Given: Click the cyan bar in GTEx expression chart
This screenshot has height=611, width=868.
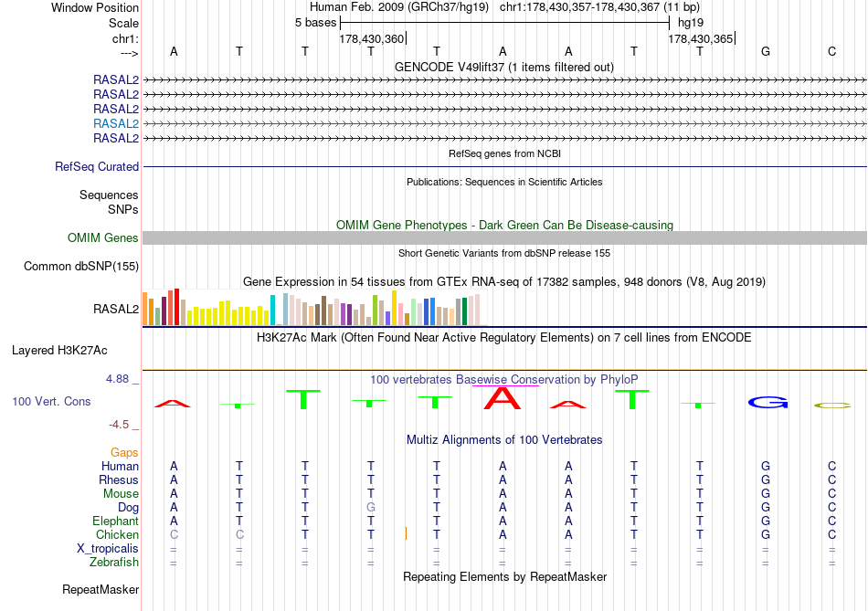Looking at the screenshot, I should [x=272, y=310].
